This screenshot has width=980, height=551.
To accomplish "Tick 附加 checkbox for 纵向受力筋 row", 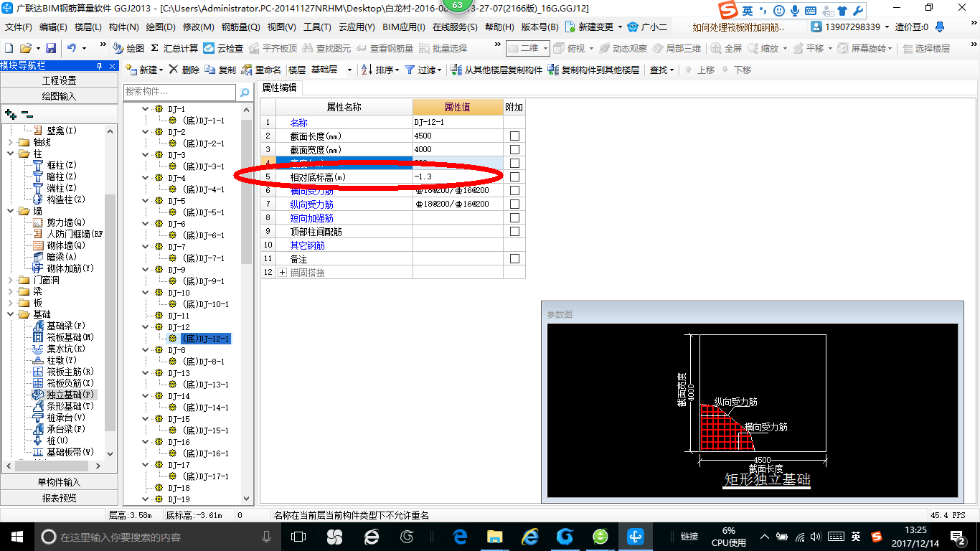I will [514, 204].
